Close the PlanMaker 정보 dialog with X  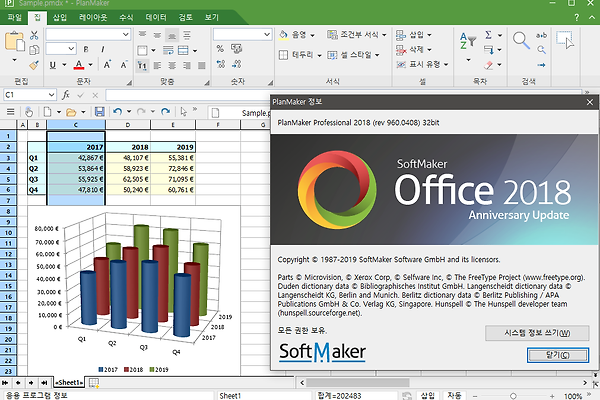(x=590, y=102)
